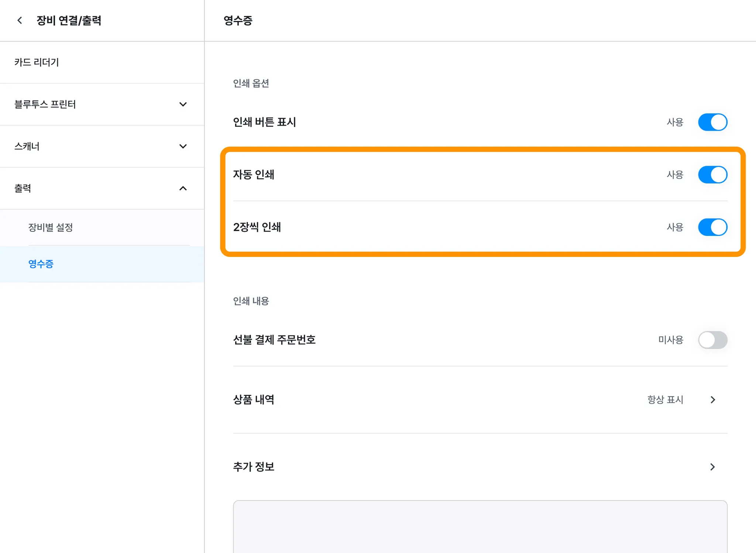Click the 스캐너 label
756x553 pixels.
point(27,147)
